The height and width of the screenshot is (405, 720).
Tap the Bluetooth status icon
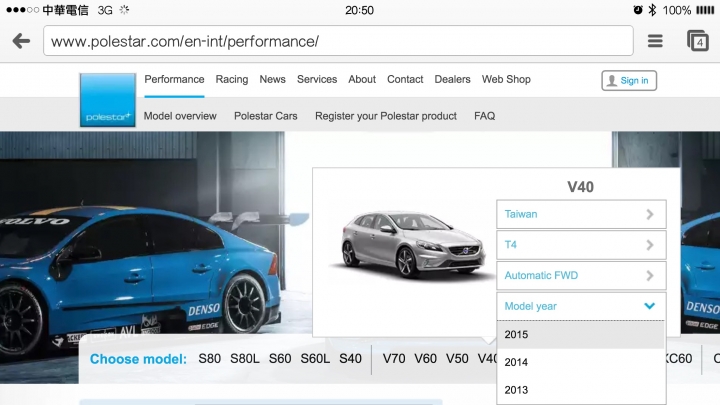pyautogui.click(x=652, y=10)
